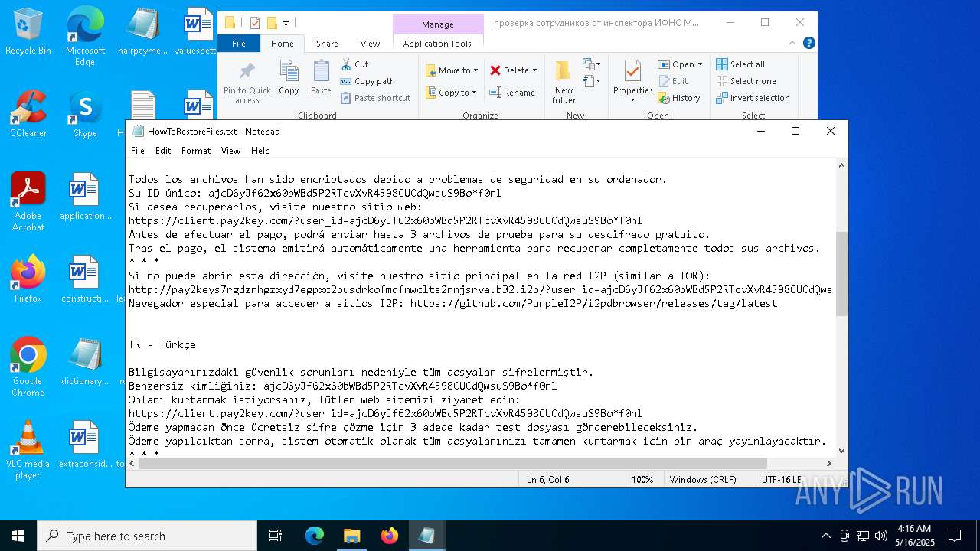Open Notepad Format menu

196,151
